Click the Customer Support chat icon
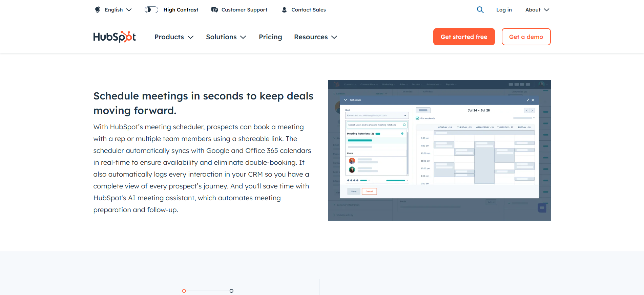 214,10
